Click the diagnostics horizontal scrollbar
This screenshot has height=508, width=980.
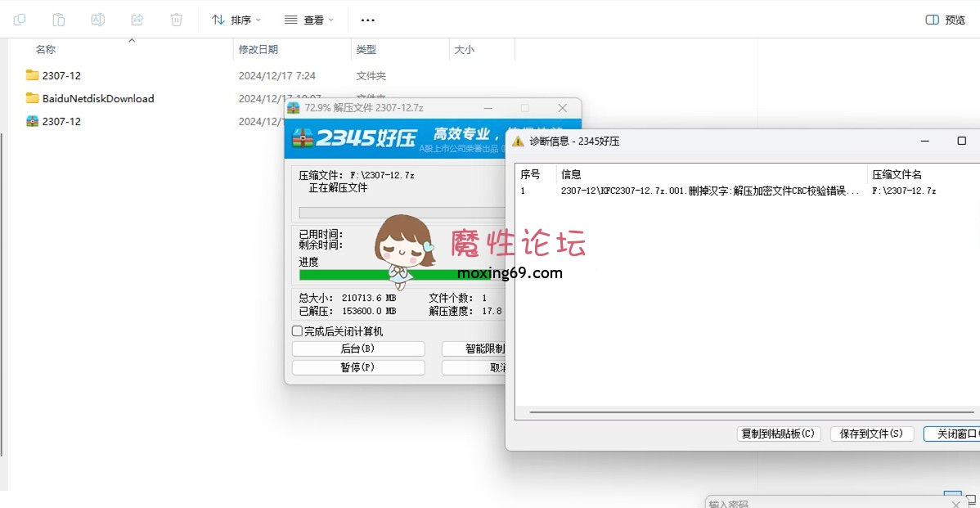pos(751,412)
